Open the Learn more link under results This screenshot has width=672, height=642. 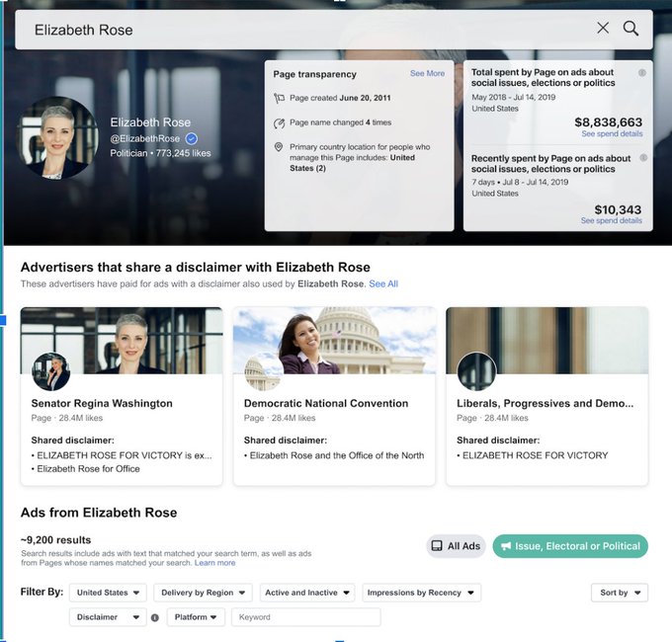pos(215,563)
